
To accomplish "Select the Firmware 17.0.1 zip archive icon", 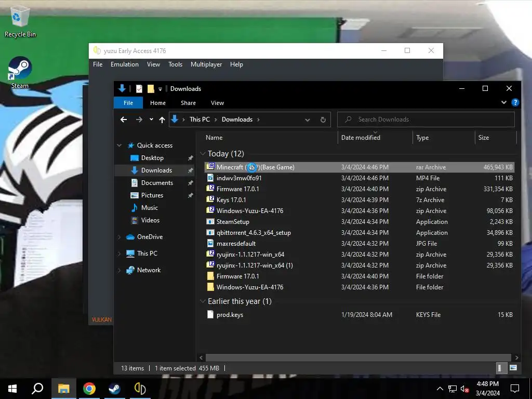I will pos(210,189).
